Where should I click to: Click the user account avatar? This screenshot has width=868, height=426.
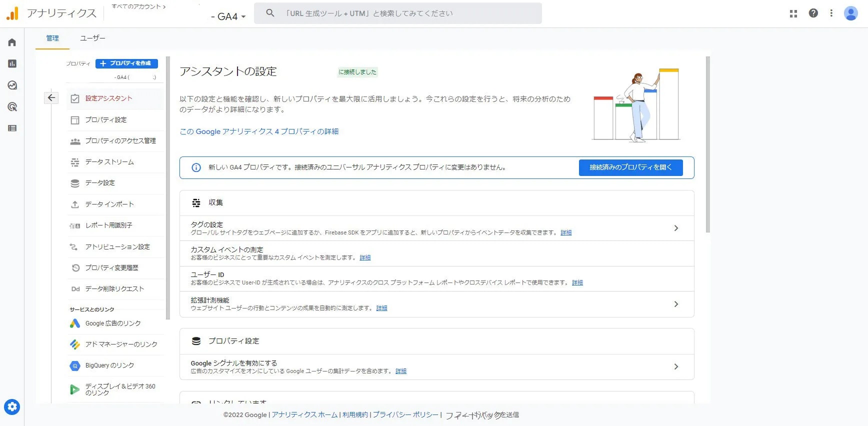point(850,13)
